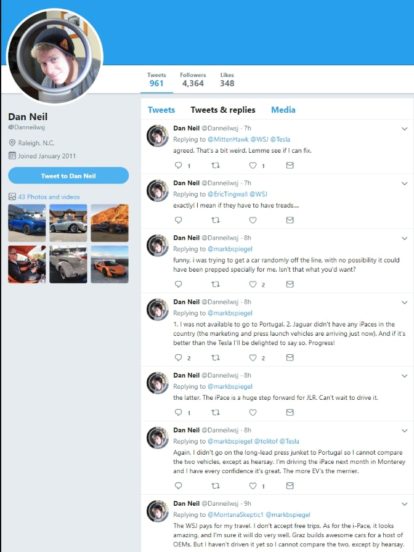Click the Followers 4,364 count

[x=193, y=80]
